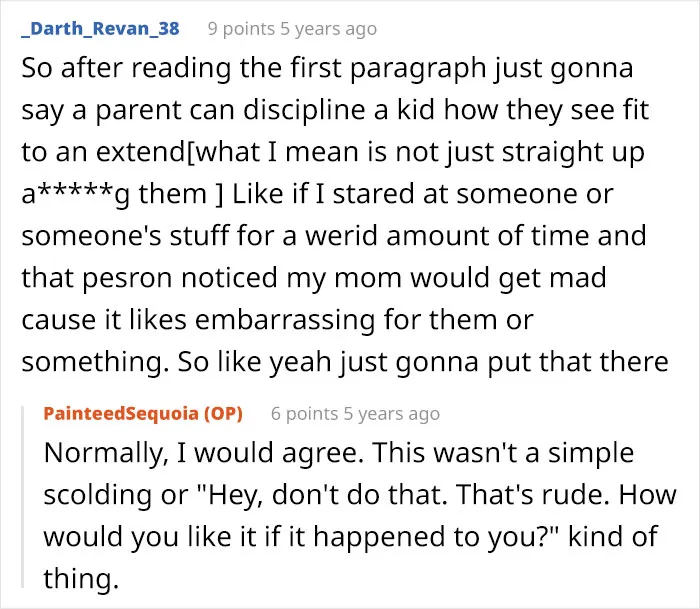This screenshot has height=609, width=700.
Task: Open PainteedSequoia's user profile
Action: (x=121, y=413)
